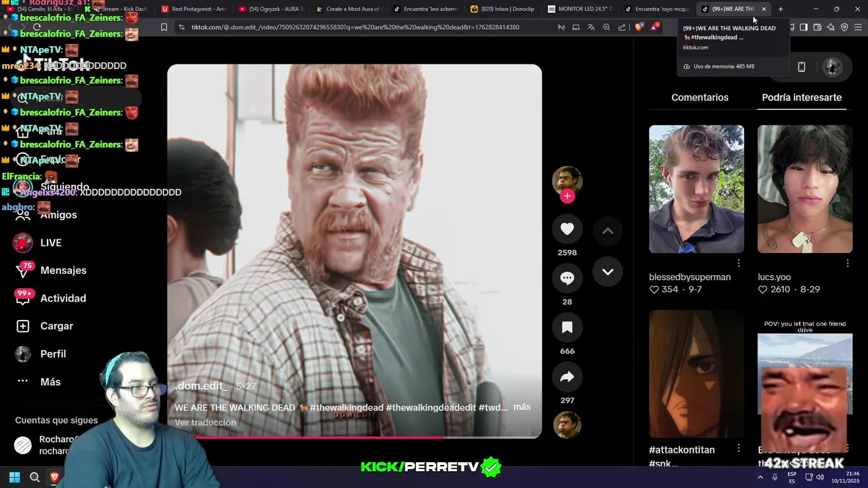Reload the page with the refresh icon
Screen dimensions: 868x488
pyautogui.click(x=37, y=27)
